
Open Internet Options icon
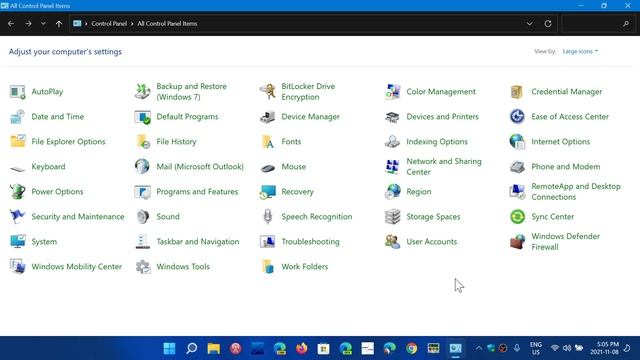[517, 142]
